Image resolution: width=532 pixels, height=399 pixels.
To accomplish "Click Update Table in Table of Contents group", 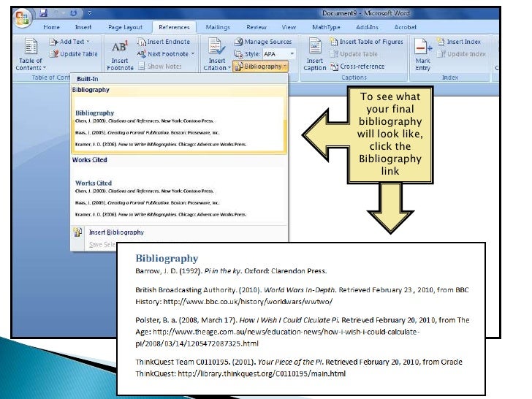I will click(74, 54).
